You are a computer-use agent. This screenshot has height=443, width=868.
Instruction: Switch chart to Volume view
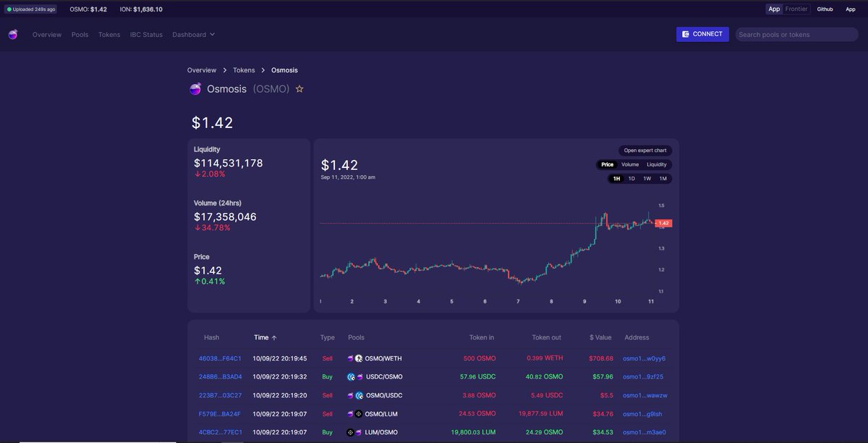(x=630, y=164)
